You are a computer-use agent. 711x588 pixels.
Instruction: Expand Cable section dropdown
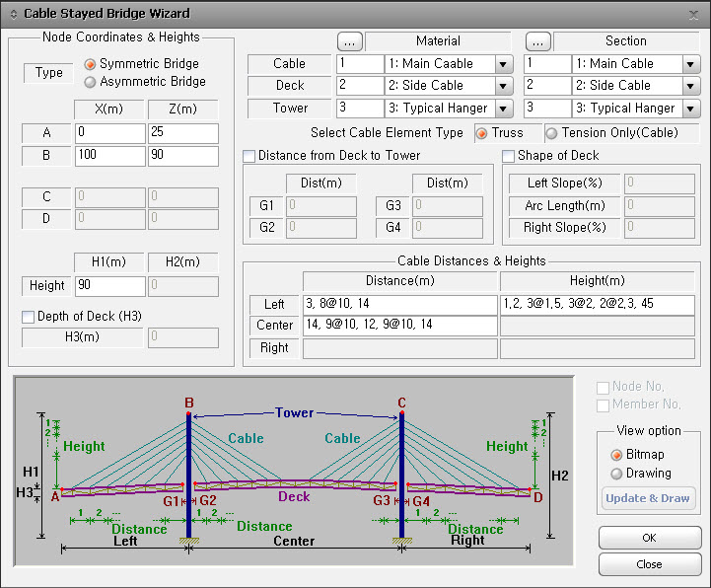coord(690,64)
